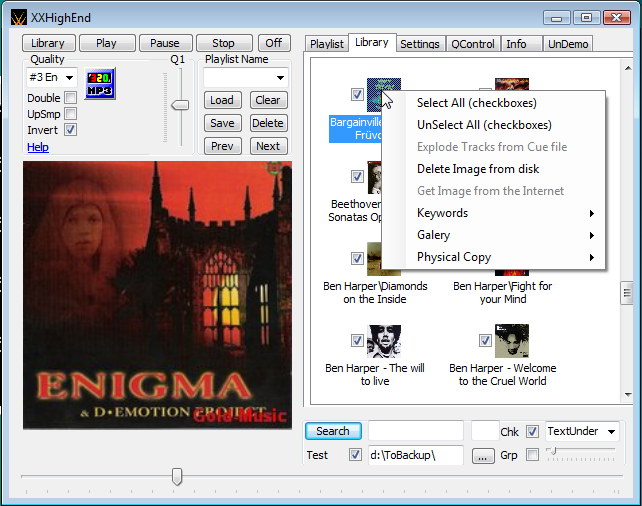Click the library scrollbar up arrow
Screen dimensions: 642x506
click(x=628, y=68)
